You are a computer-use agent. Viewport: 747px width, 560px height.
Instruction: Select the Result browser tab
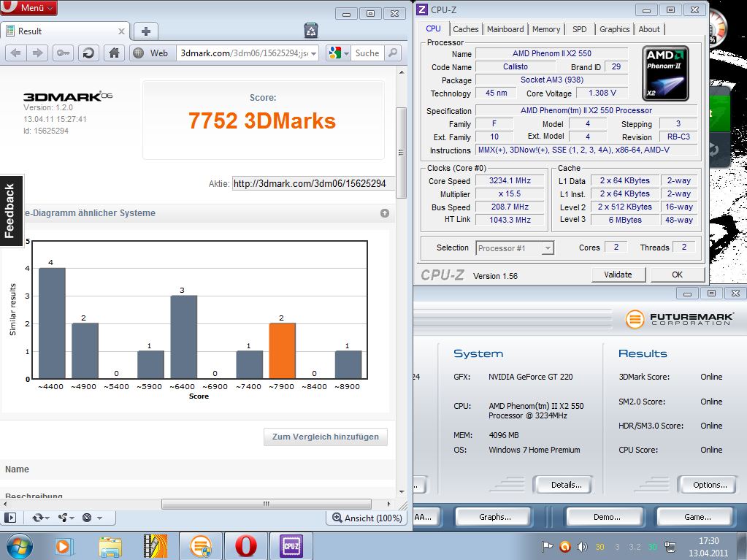[x=65, y=31]
